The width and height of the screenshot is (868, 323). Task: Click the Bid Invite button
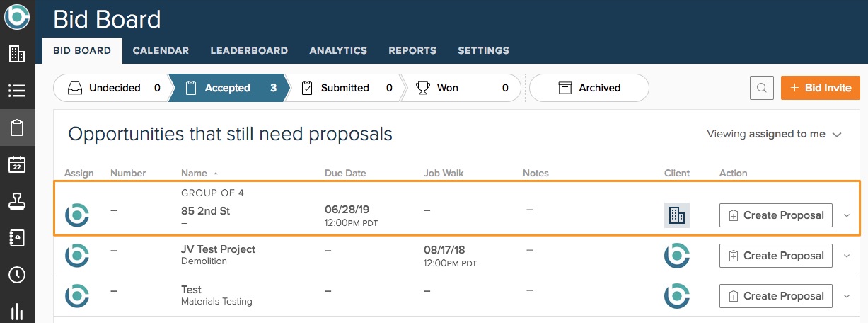click(x=820, y=88)
